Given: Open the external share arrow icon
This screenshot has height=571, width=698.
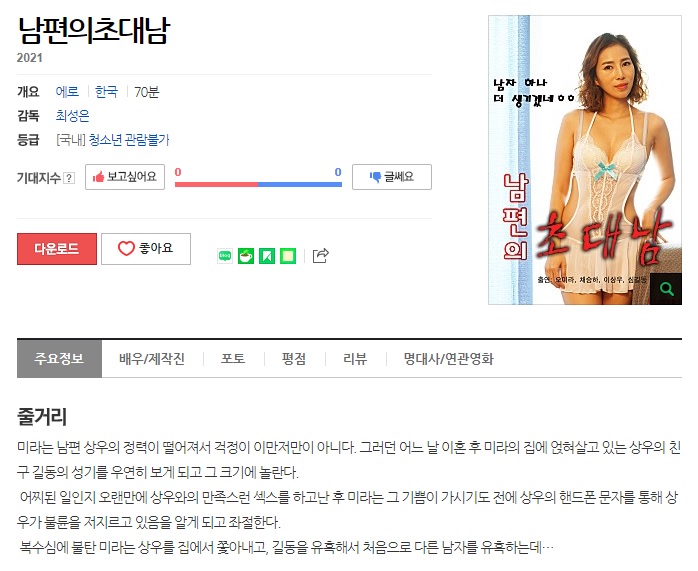Looking at the screenshot, I should coord(321,255).
